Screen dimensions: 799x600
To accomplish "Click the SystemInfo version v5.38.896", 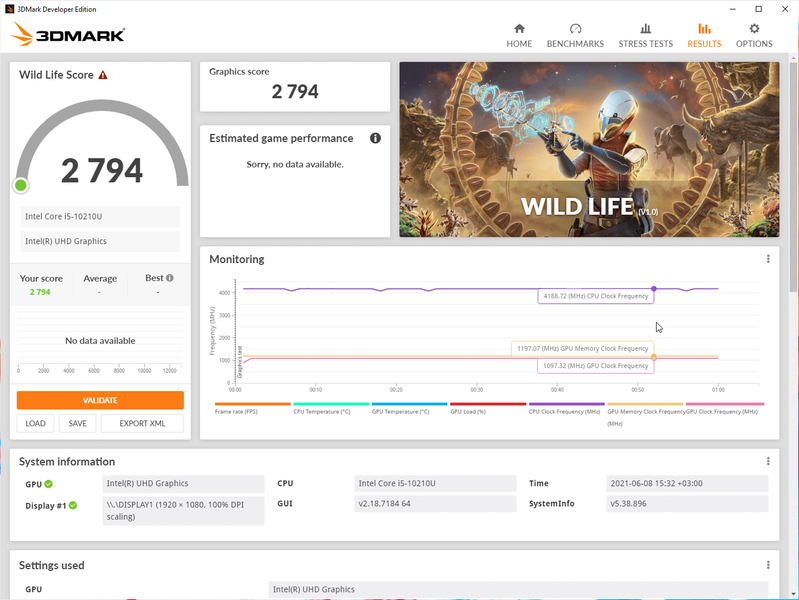I will coord(687,504).
